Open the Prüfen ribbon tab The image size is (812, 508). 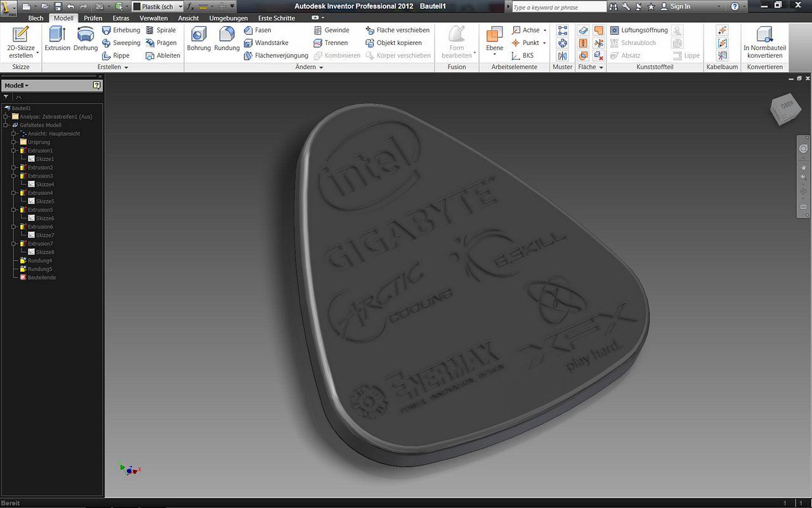point(93,18)
